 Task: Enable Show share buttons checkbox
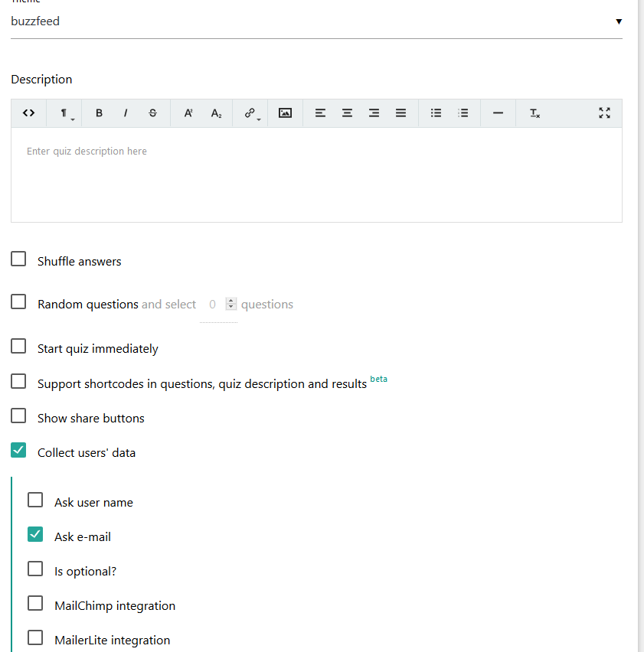tap(18, 416)
